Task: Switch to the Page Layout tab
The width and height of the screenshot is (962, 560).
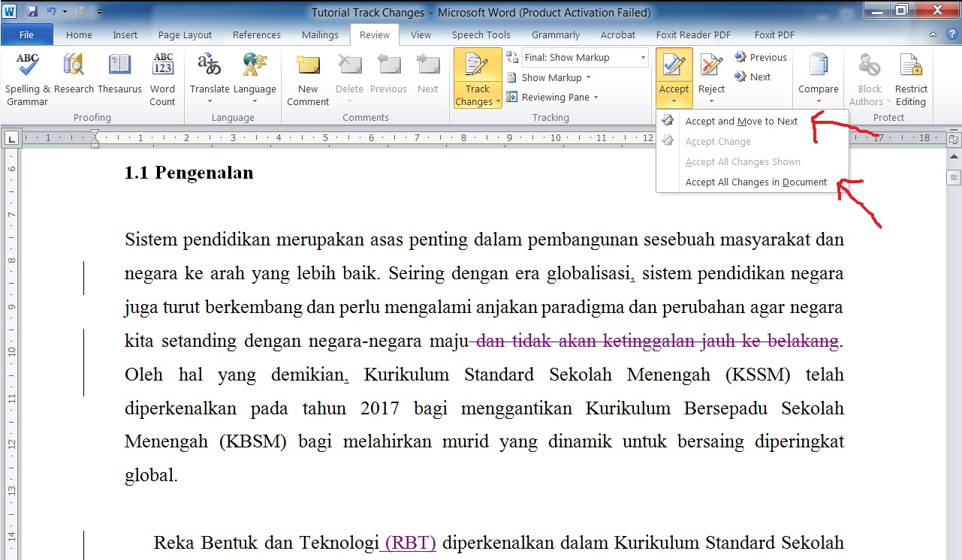Action: (x=185, y=35)
